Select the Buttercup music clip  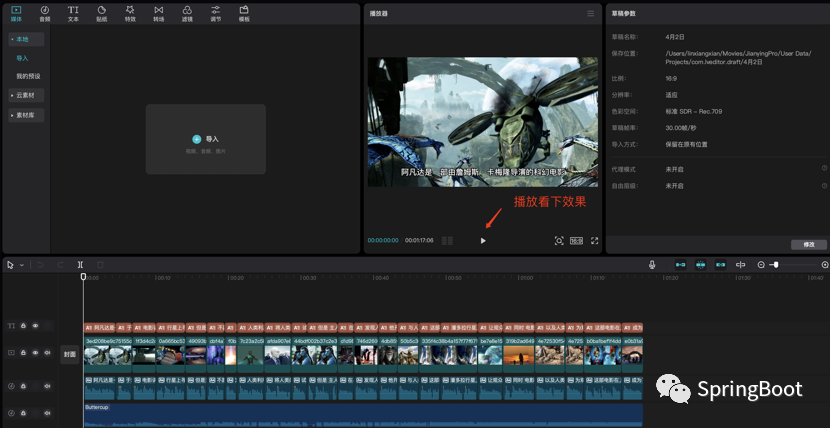click(x=363, y=415)
